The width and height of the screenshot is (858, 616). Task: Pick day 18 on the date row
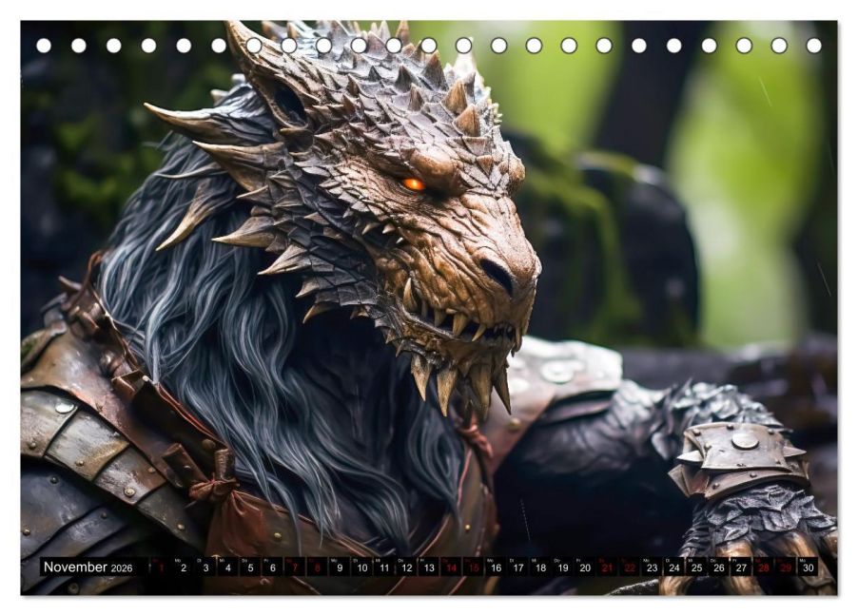pyautogui.click(x=539, y=568)
